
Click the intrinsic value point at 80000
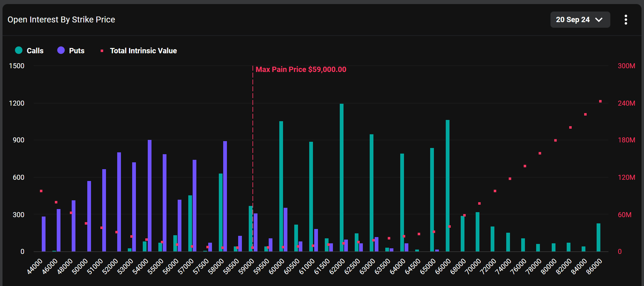[555, 141]
